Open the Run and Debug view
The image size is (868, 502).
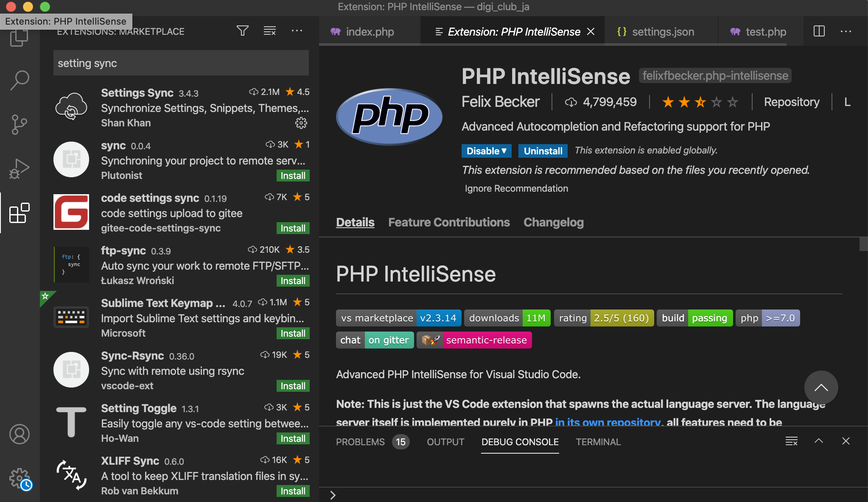click(20, 169)
